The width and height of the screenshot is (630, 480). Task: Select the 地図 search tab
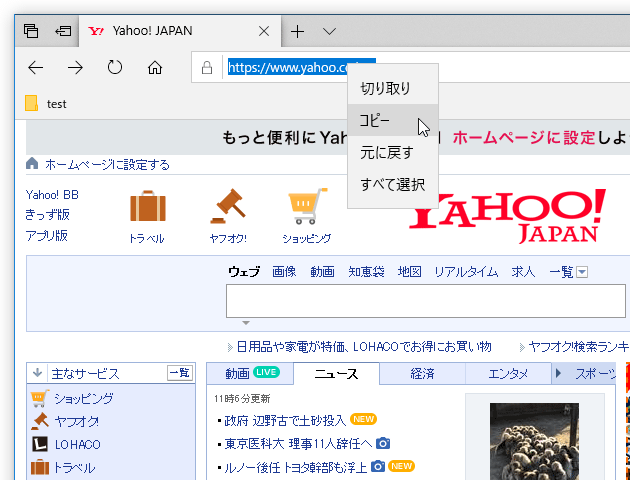409,272
